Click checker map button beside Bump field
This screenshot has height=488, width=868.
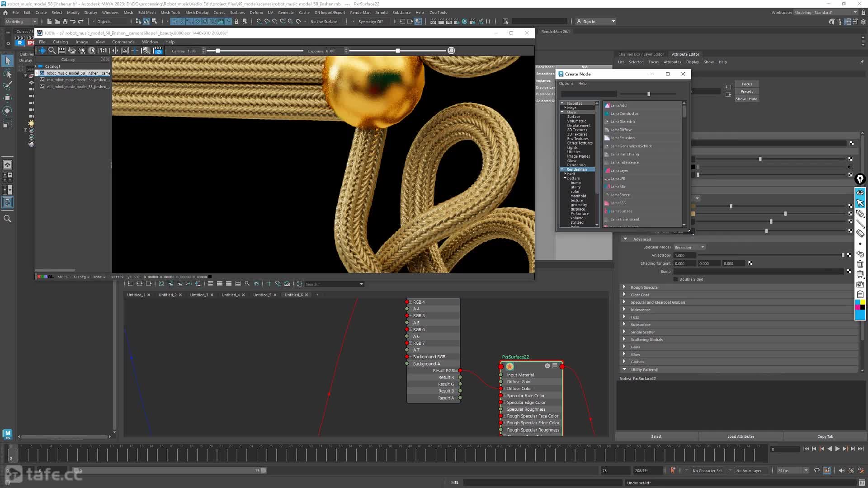click(x=849, y=272)
